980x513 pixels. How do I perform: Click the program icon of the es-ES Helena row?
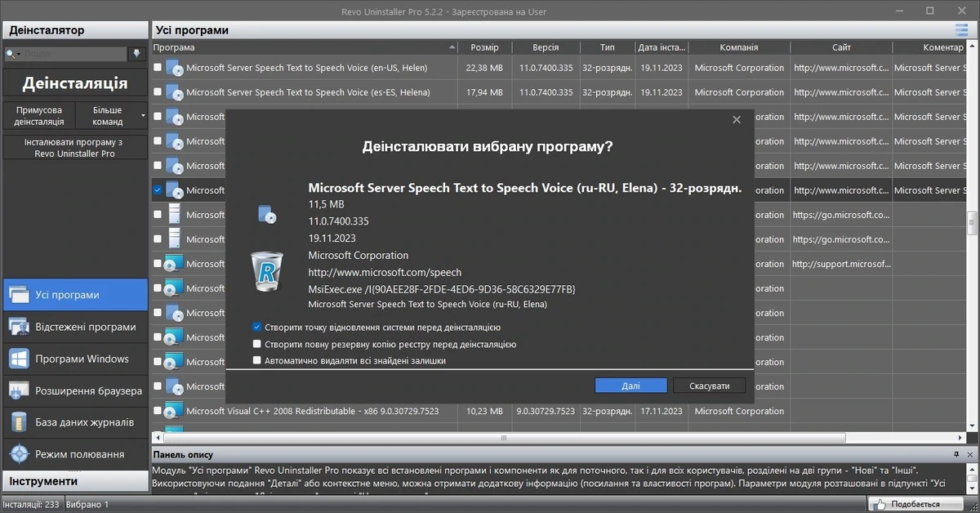175,92
